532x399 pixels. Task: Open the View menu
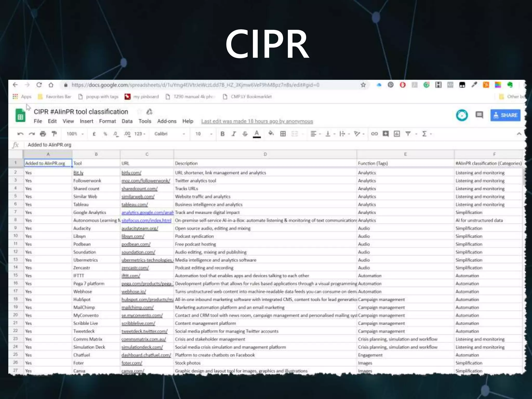pos(68,121)
